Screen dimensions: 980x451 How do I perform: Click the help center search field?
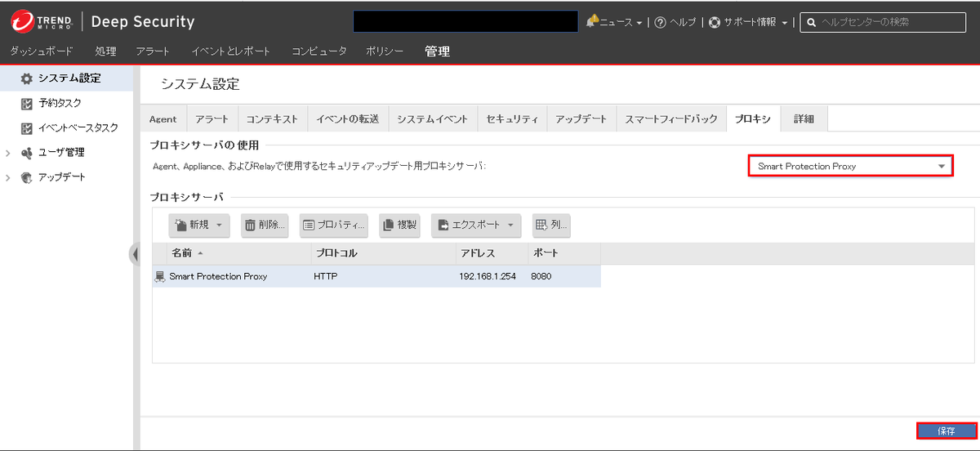889,22
